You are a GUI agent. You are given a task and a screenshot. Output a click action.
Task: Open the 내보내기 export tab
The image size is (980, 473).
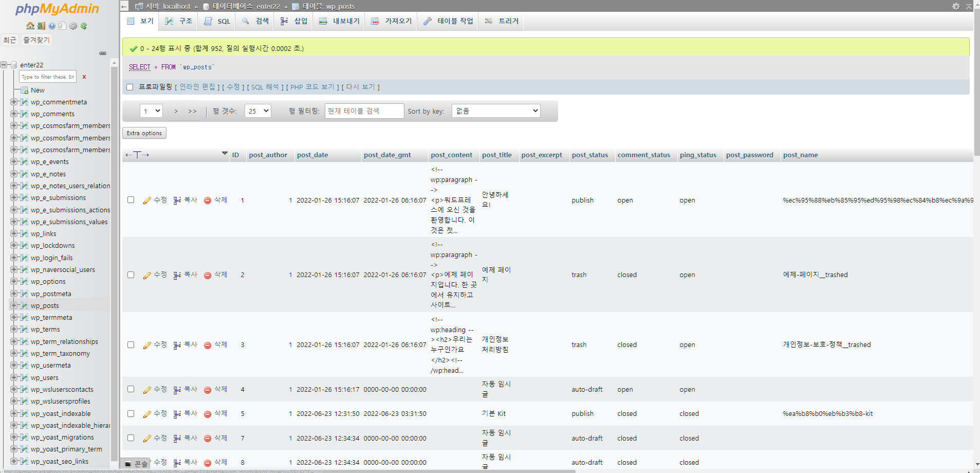click(x=339, y=21)
